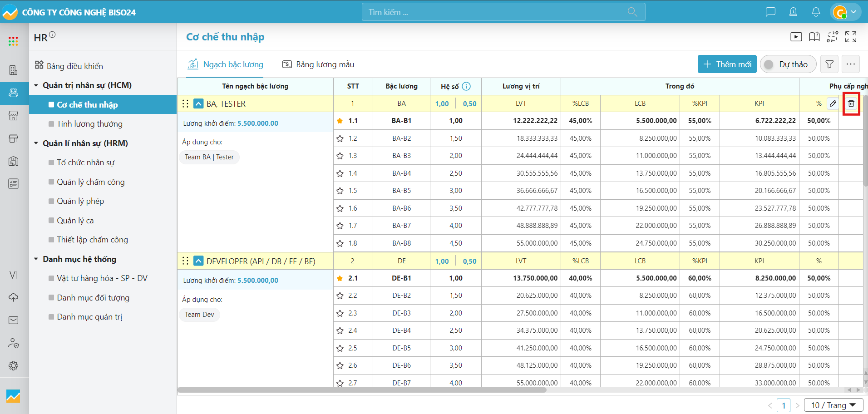Screen dimensions: 868x414
Task: Click the info icon beside Hệ số
Action: coord(466,86)
